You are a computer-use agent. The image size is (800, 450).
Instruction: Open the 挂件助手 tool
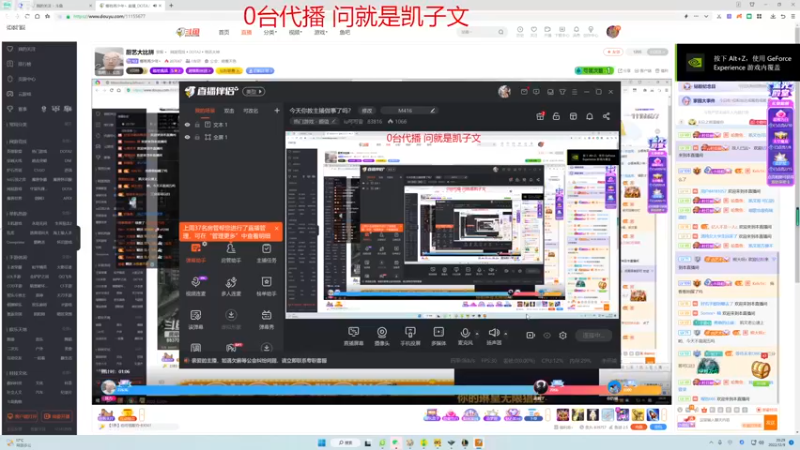266,286
